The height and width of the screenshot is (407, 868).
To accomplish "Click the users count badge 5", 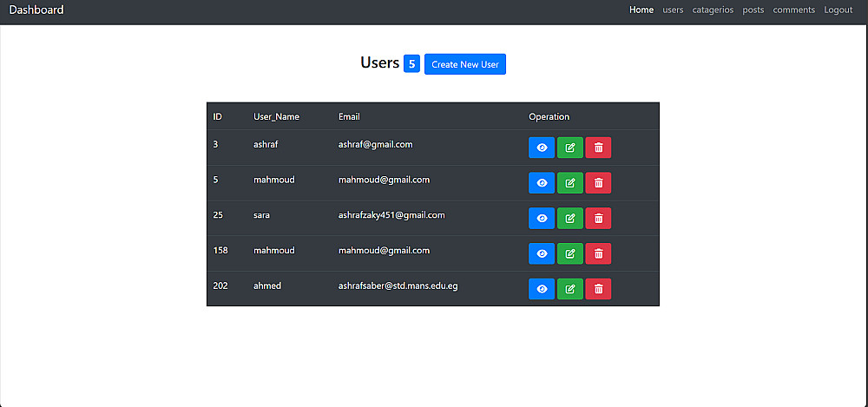I will point(411,63).
